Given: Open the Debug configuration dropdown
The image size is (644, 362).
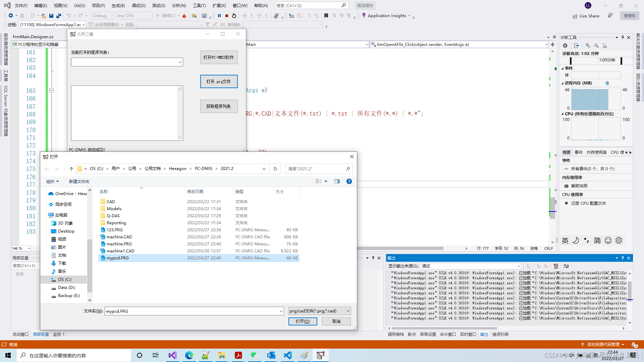Looking at the screenshot, I should pyautogui.click(x=103, y=16).
